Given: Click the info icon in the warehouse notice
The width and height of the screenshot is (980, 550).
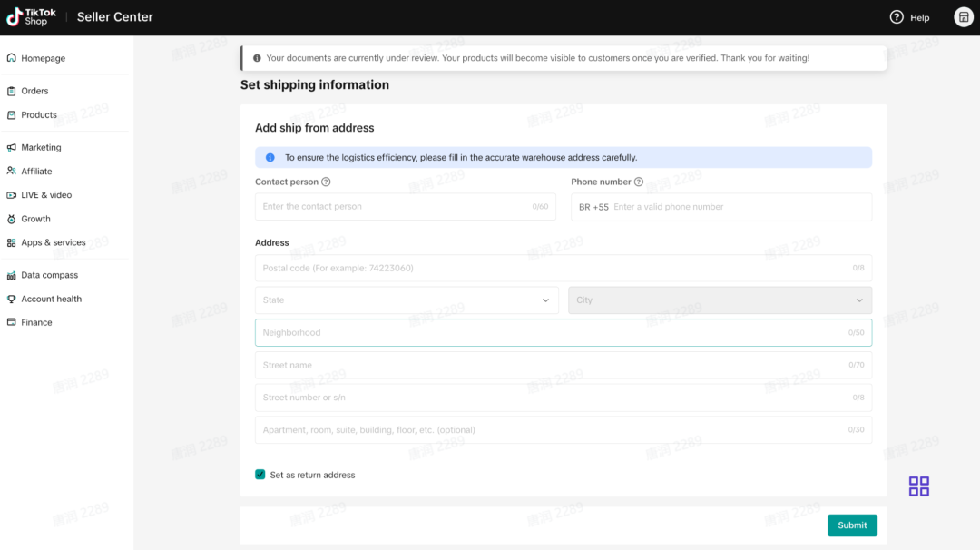Looking at the screenshot, I should 269,158.
